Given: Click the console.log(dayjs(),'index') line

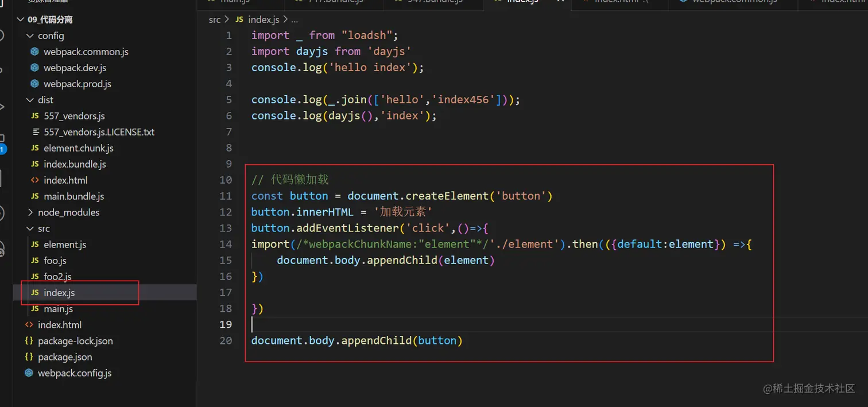Looking at the screenshot, I should tap(344, 116).
